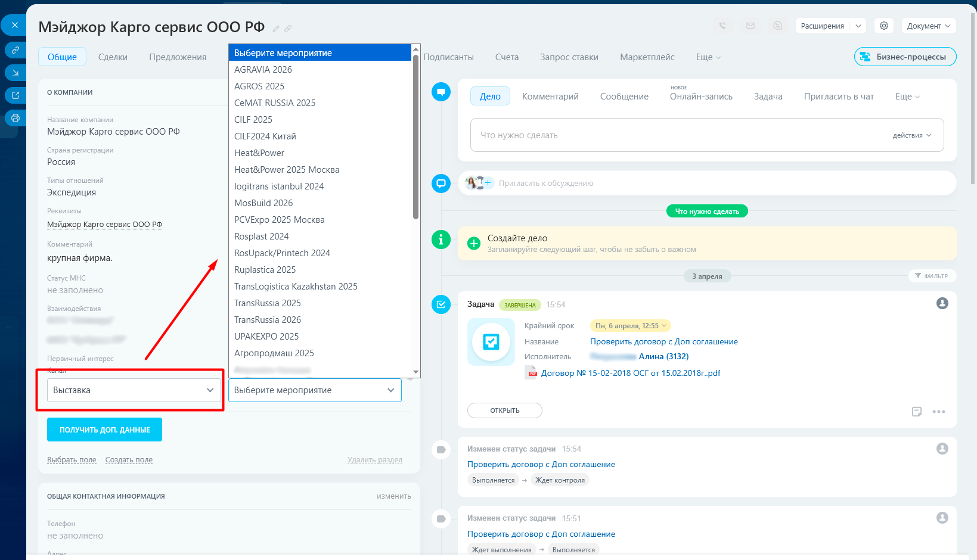Click the settings gear icon near Расширения
977x560 pixels.
point(884,26)
